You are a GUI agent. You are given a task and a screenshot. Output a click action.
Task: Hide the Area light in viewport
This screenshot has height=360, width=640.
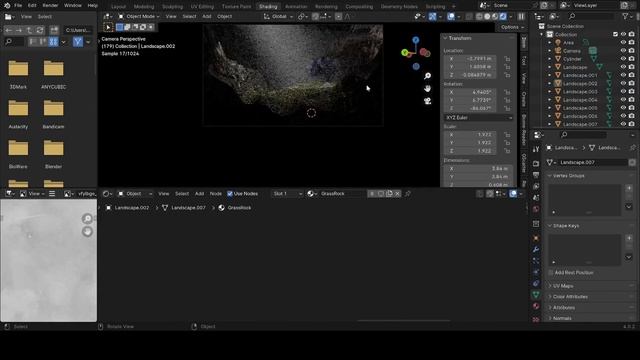pos(623,42)
